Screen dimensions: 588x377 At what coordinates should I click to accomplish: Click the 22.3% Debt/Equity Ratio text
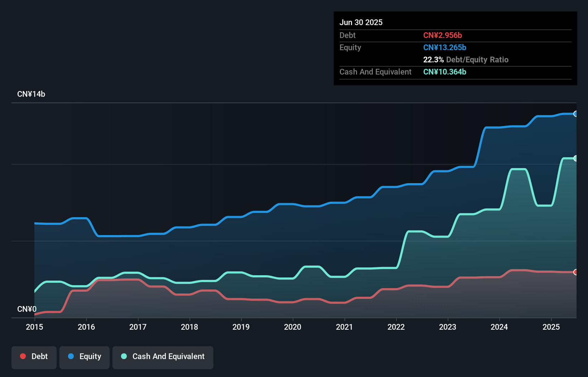click(x=466, y=59)
